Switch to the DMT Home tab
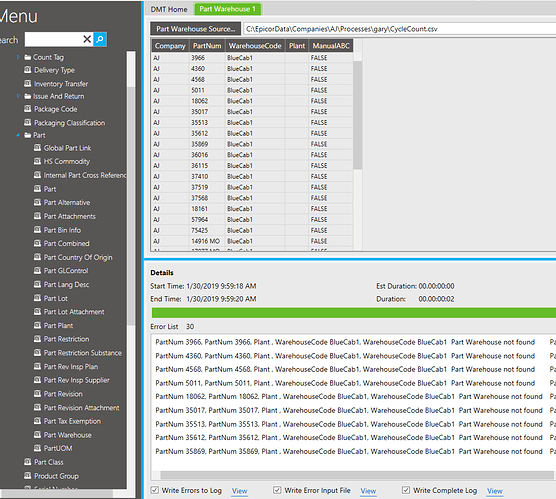Image resolution: width=556 pixels, height=499 pixels. (169, 9)
